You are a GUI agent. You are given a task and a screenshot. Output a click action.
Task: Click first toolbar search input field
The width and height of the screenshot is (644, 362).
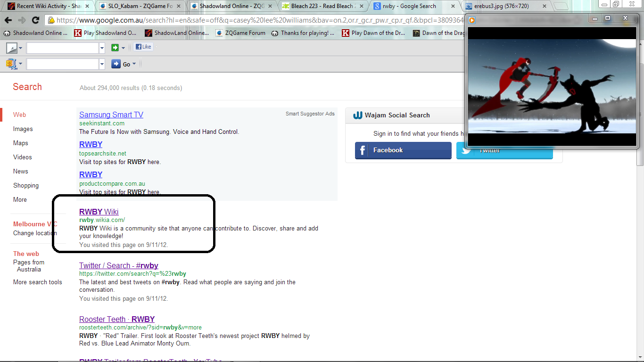[x=63, y=48]
